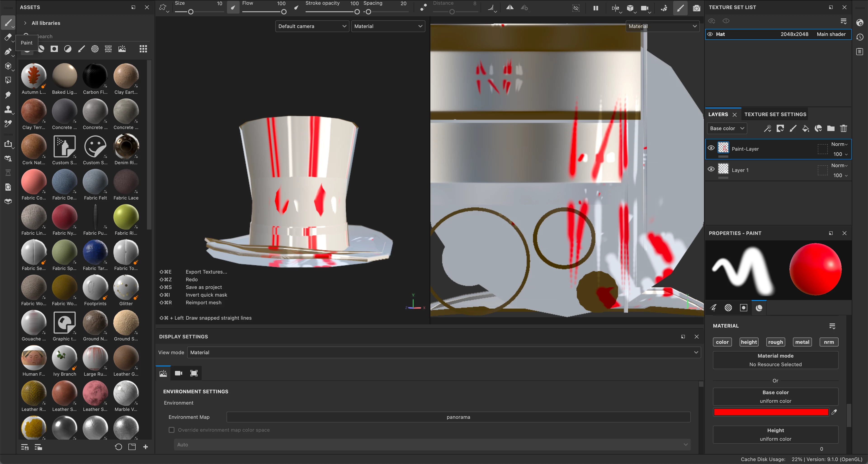The height and width of the screenshot is (464, 868).
Task: Expand the All libraries tree
Action: tap(25, 23)
